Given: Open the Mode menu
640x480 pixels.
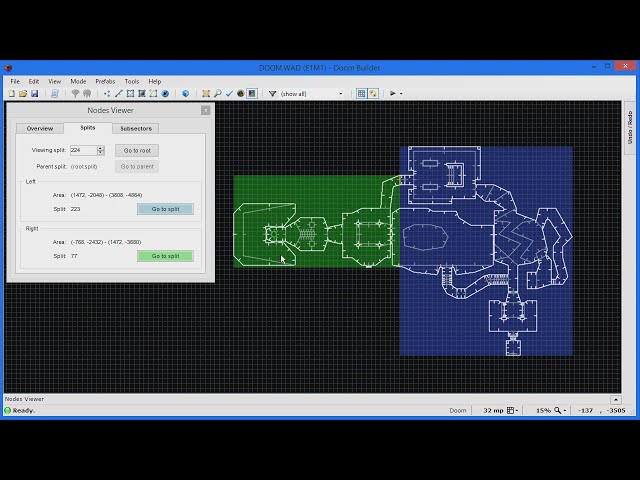Looking at the screenshot, I should tap(78, 81).
